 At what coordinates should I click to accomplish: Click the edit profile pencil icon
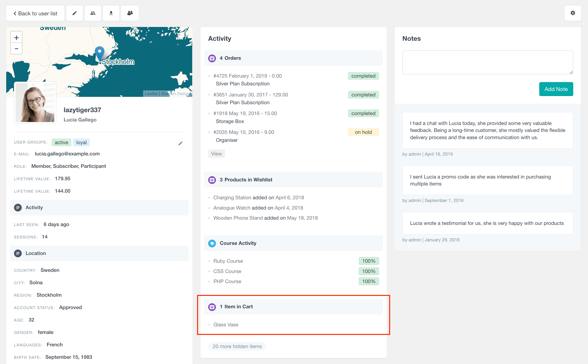pos(74,13)
